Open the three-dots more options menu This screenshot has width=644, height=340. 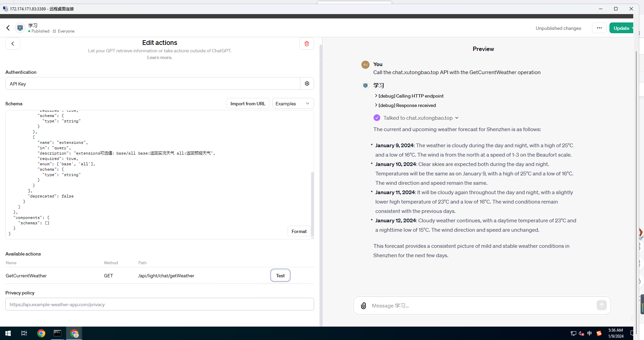599,28
